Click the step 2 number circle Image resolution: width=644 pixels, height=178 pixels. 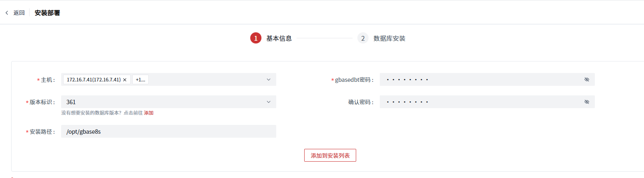pyautogui.click(x=363, y=38)
